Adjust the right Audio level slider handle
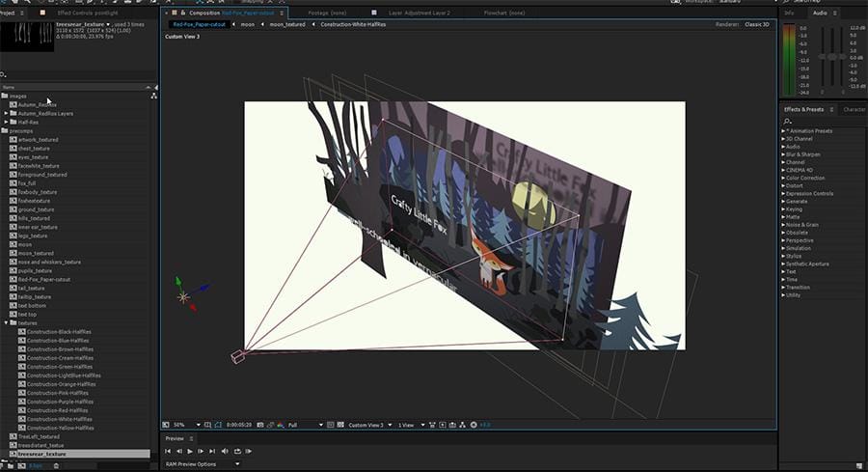This screenshot has height=472, width=868. tap(843, 57)
